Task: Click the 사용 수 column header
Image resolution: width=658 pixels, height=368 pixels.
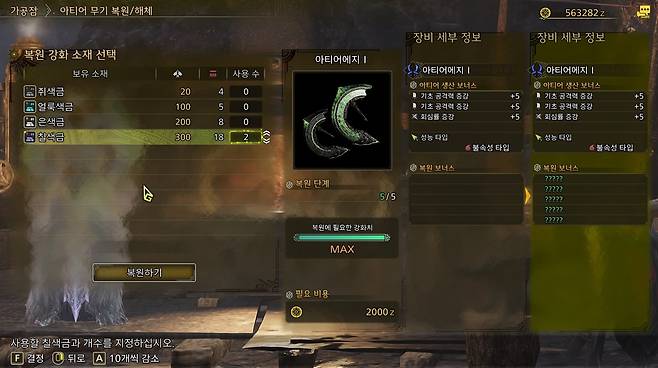Action: click(x=246, y=74)
